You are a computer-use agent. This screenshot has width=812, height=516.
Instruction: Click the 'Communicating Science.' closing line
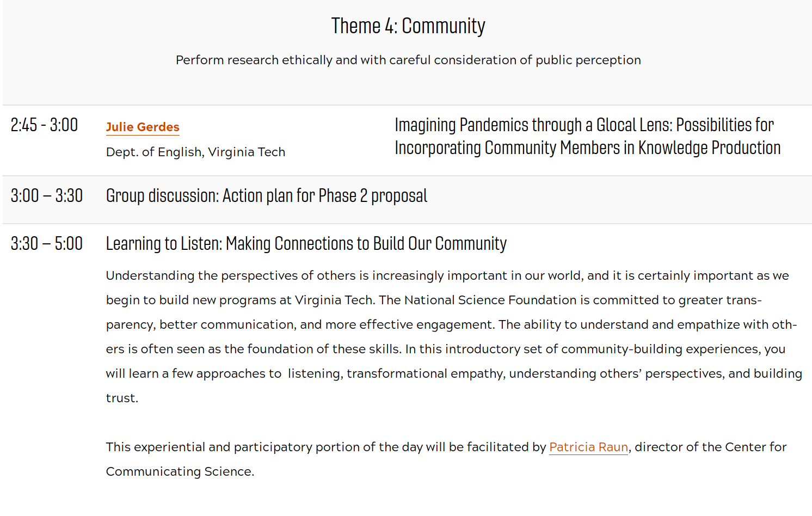pos(180,471)
